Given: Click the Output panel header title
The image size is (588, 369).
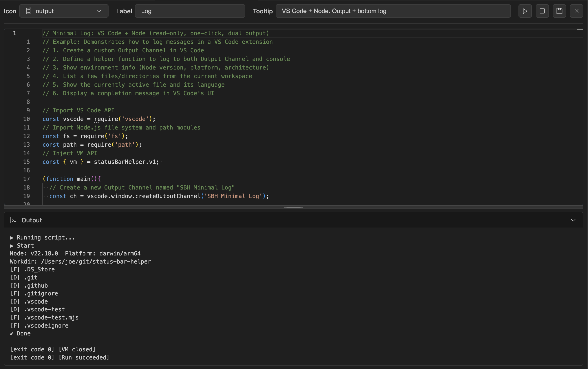Looking at the screenshot, I should pos(32,220).
